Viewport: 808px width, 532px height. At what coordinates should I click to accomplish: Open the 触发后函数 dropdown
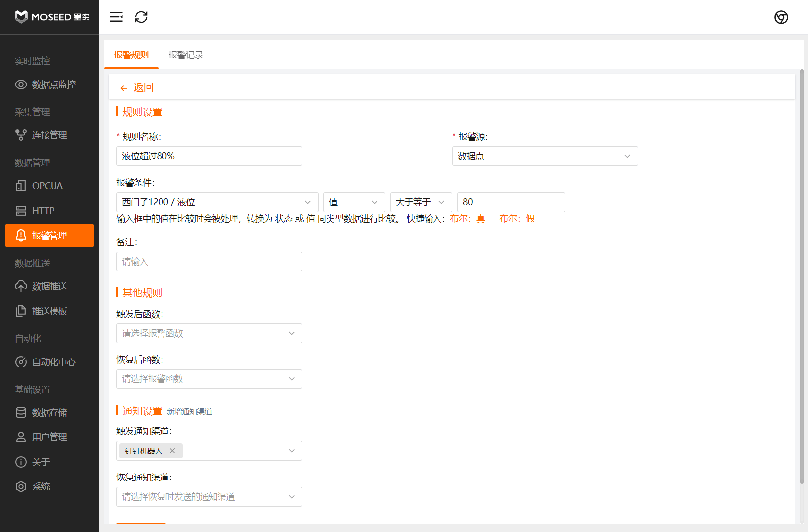209,333
